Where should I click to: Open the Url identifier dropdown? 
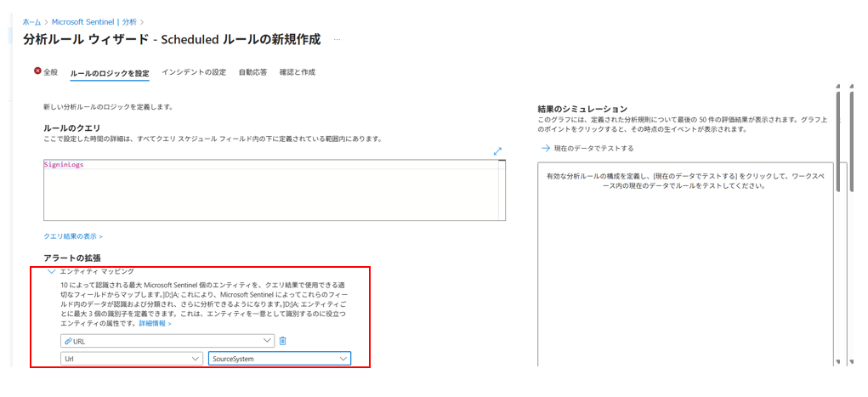pos(131,360)
